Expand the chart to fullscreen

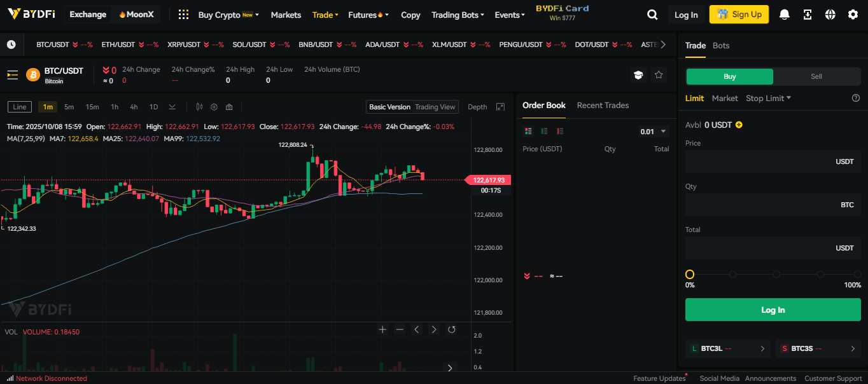click(500, 107)
